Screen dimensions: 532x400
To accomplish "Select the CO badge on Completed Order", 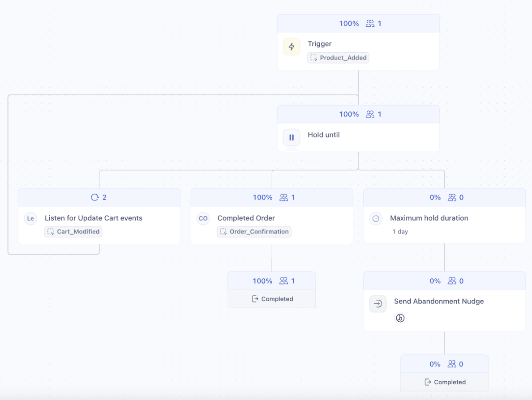I will click(203, 218).
